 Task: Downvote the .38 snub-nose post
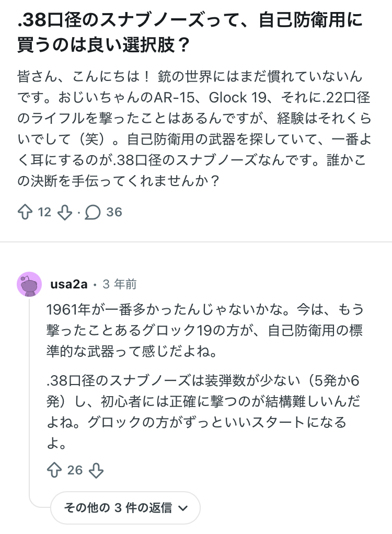(x=64, y=212)
